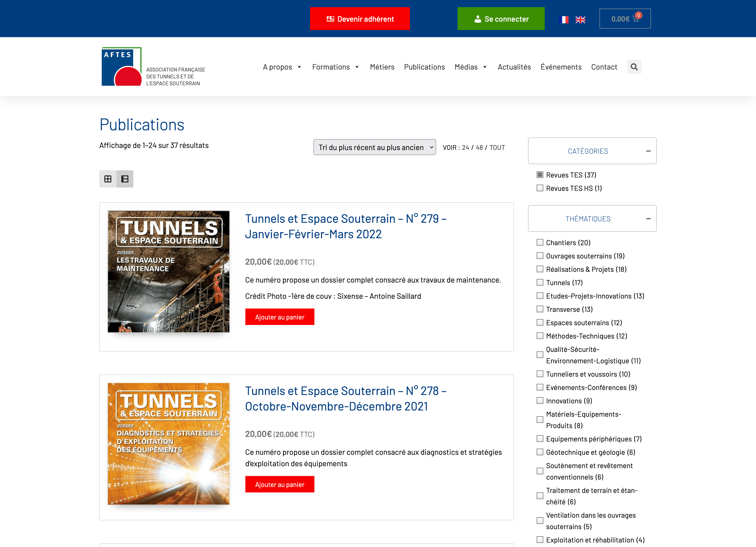Switch to grid view layout

[x=108, y=179]
